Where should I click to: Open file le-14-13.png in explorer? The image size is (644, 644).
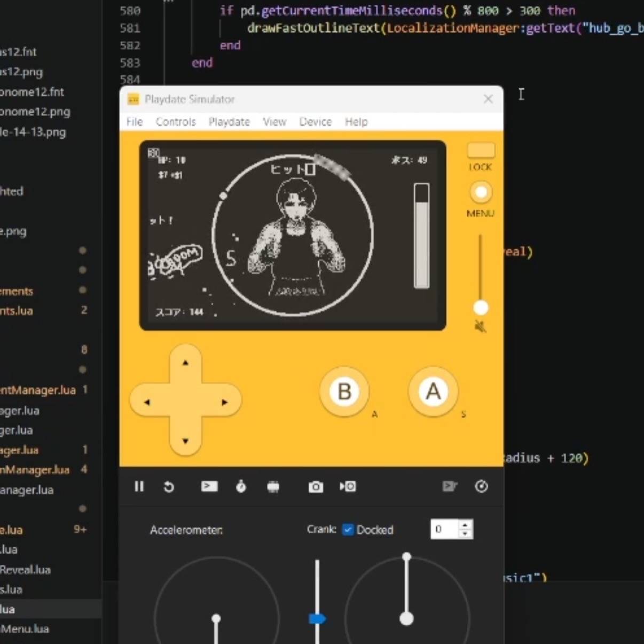33,132
